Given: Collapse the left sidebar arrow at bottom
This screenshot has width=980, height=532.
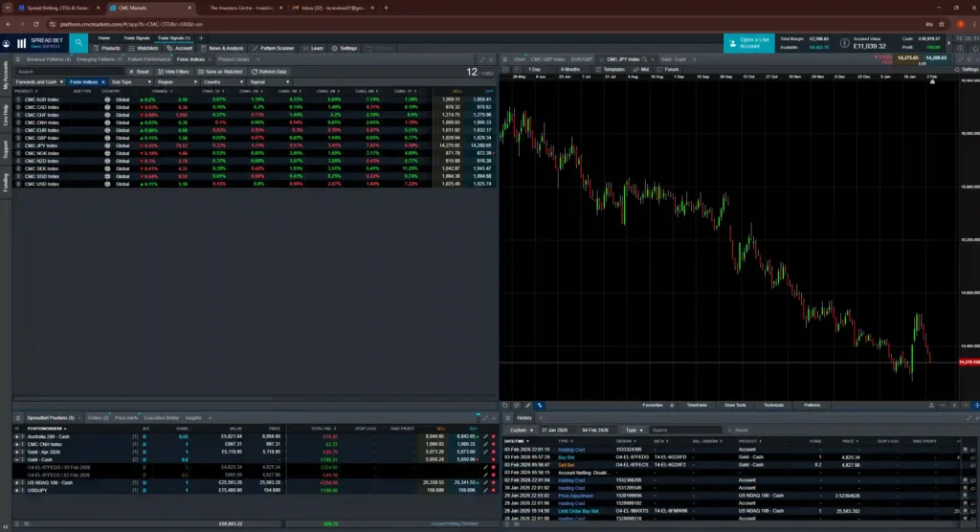Looking at the screenshot, I should pyautogui.click(x=7, y=526).
